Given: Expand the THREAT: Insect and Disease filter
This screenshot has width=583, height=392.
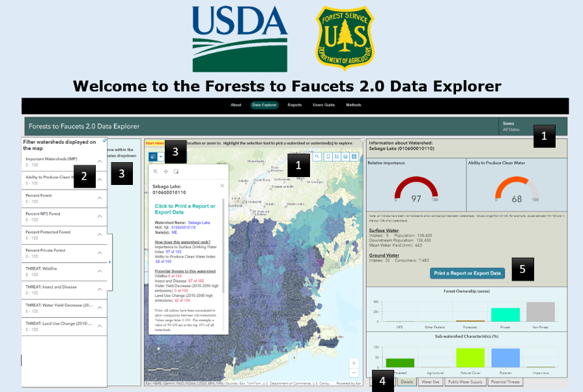Looking at the screenshot, I should point(100,290).
